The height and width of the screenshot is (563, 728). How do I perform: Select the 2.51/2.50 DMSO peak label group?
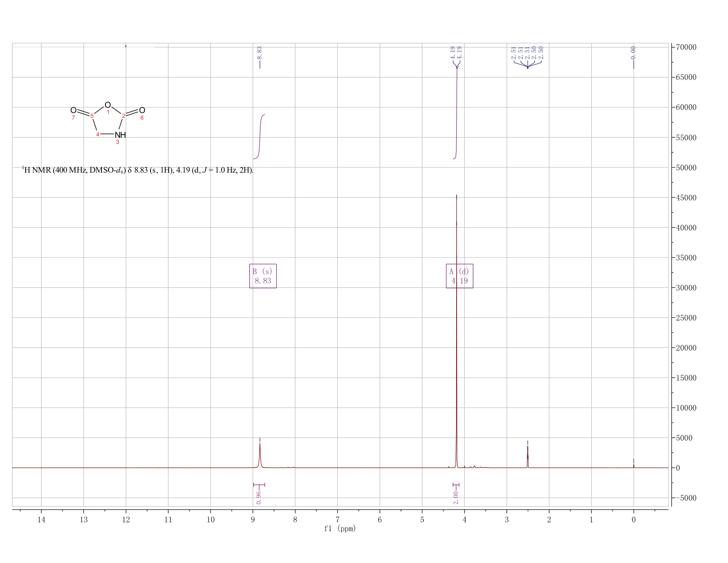(527, 53)
